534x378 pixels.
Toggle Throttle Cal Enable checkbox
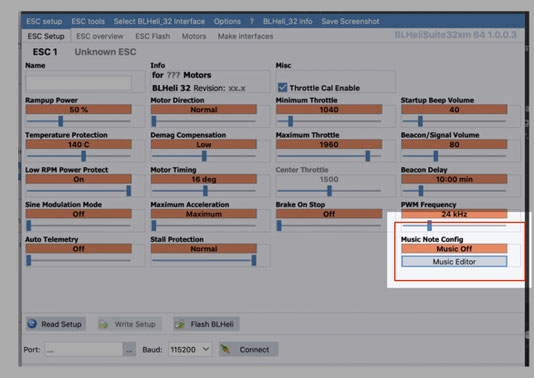[x=282, y=88]
